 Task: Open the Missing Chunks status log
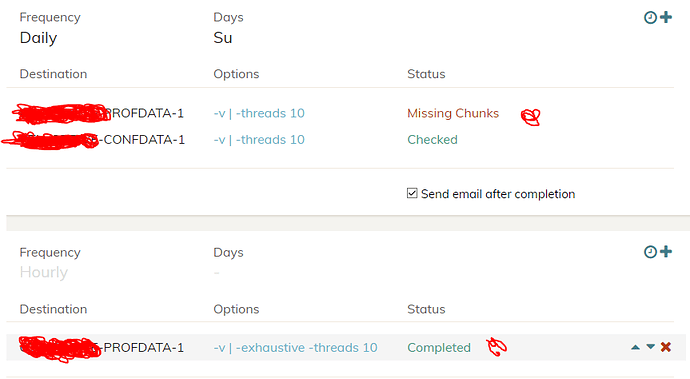point(453,113)
